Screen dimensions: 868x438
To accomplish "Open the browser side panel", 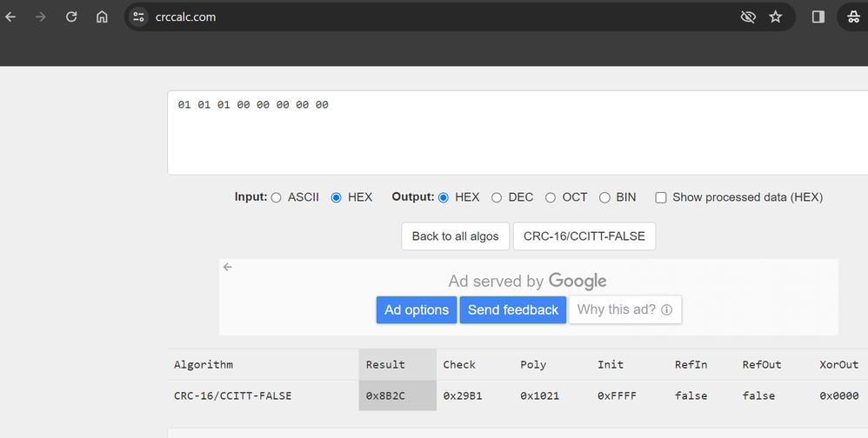I will [818, 17].
